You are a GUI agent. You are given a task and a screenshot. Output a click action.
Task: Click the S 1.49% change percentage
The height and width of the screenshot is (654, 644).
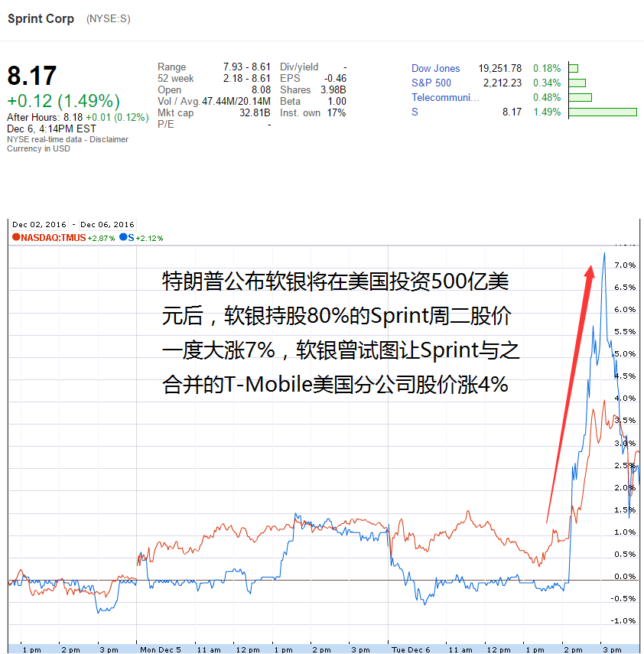[547, 112]
